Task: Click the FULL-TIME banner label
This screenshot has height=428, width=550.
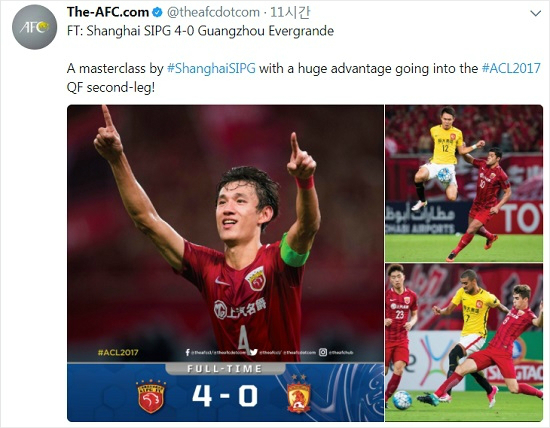Action: [225, 369]
